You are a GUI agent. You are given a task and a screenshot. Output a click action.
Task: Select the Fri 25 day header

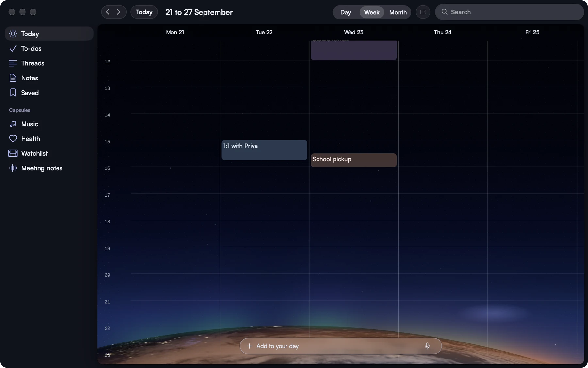point(532,32)
